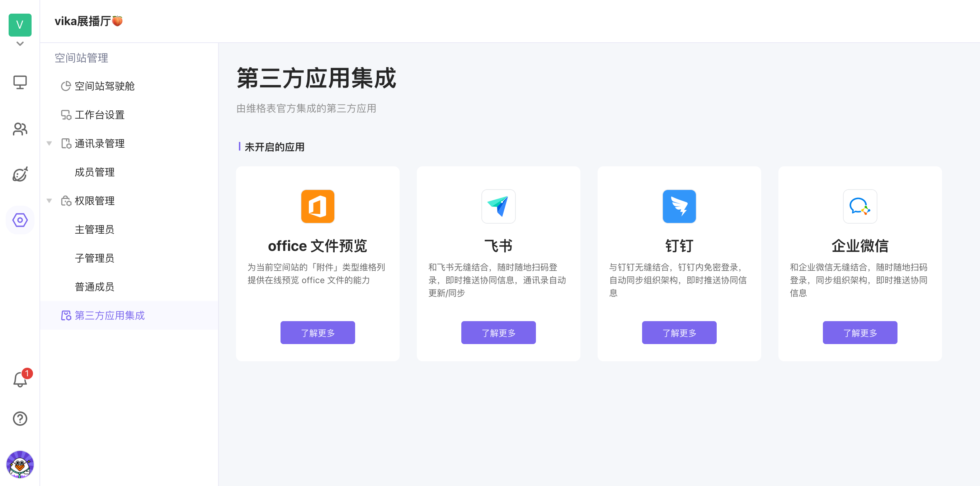Click 了解更多 on the 钉钉 card
This screenshot has width=980, height=486.
click(679, 333)
